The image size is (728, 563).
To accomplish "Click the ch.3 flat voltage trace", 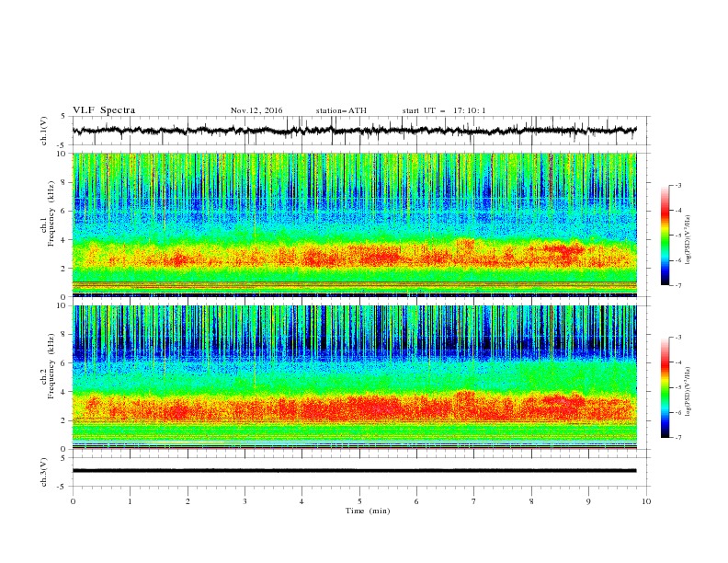I will tap(354, 471).
